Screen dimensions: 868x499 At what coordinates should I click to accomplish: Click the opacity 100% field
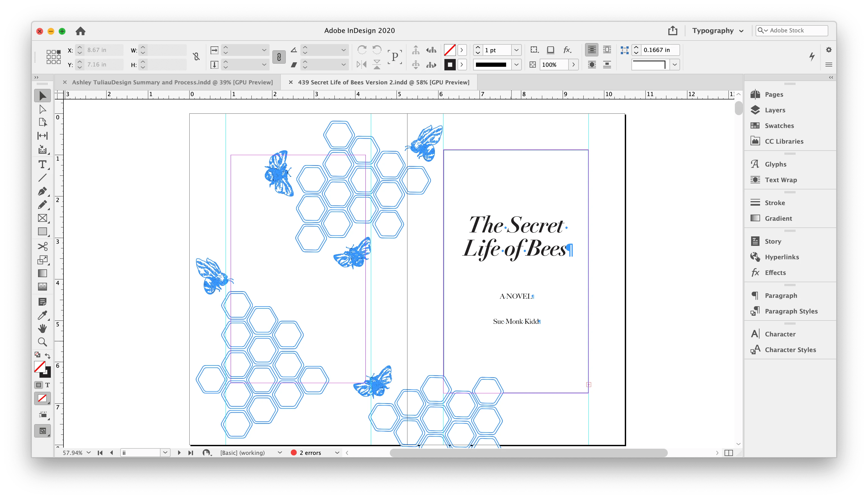(554, 65)
